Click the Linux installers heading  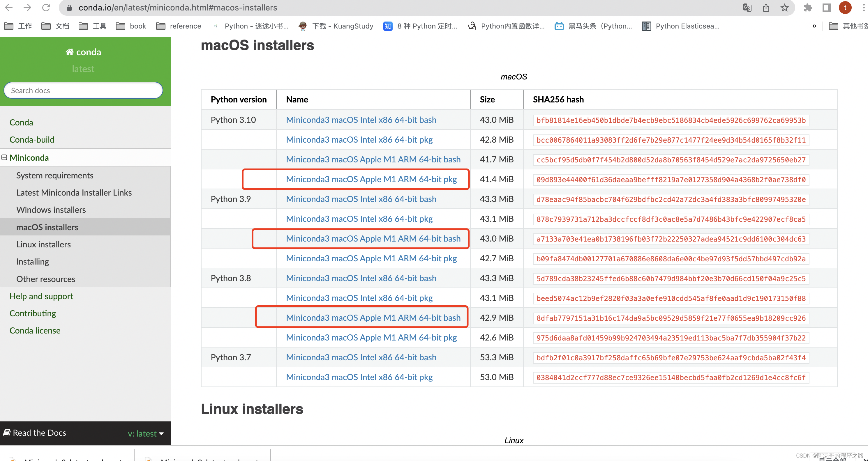point(252,409)
